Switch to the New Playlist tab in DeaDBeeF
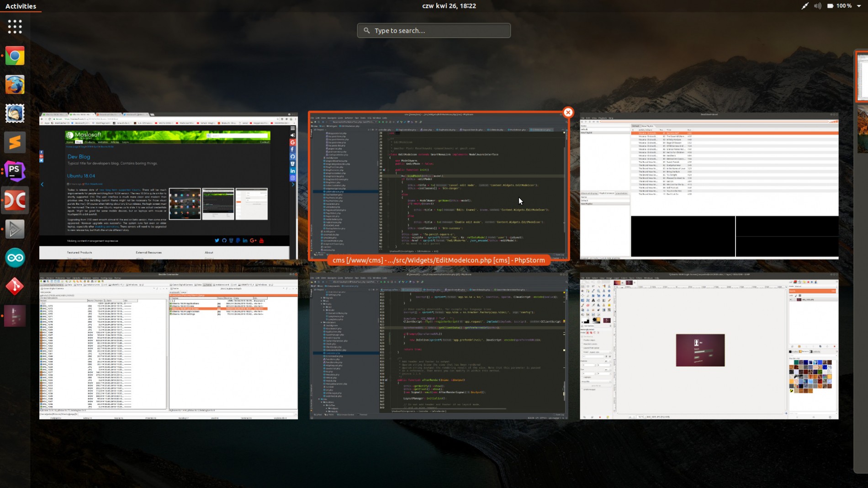Screen dimensions: 868x488 647,127
